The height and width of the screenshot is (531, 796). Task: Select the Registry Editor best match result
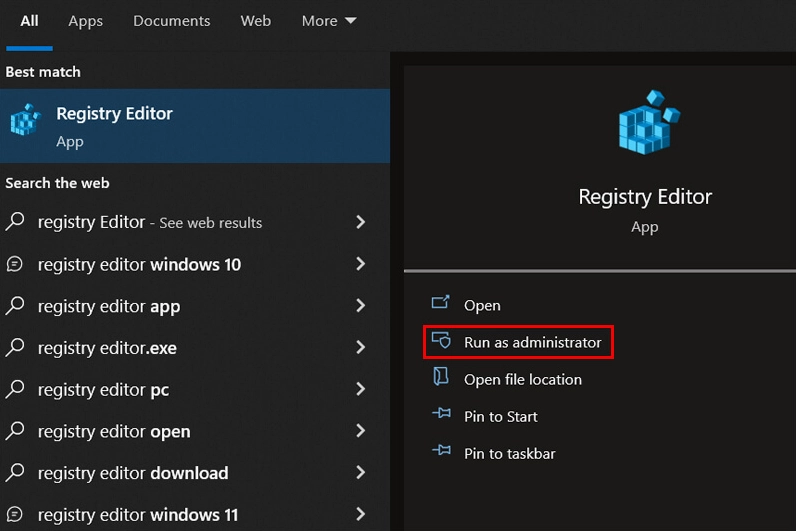pyautogui.click(x=195, y=126)
